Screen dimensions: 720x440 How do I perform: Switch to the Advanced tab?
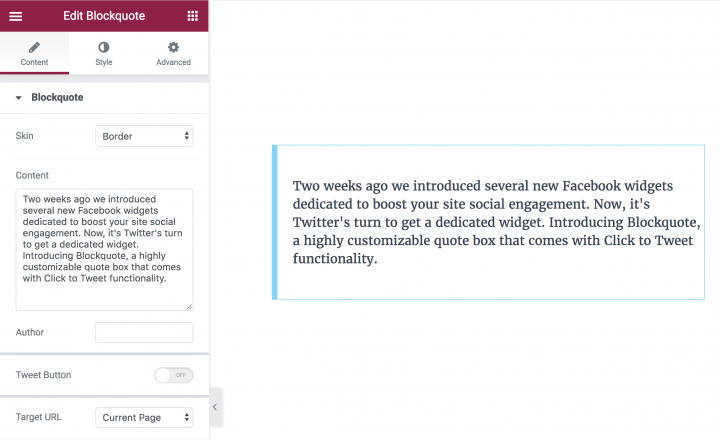click(173, 62)
